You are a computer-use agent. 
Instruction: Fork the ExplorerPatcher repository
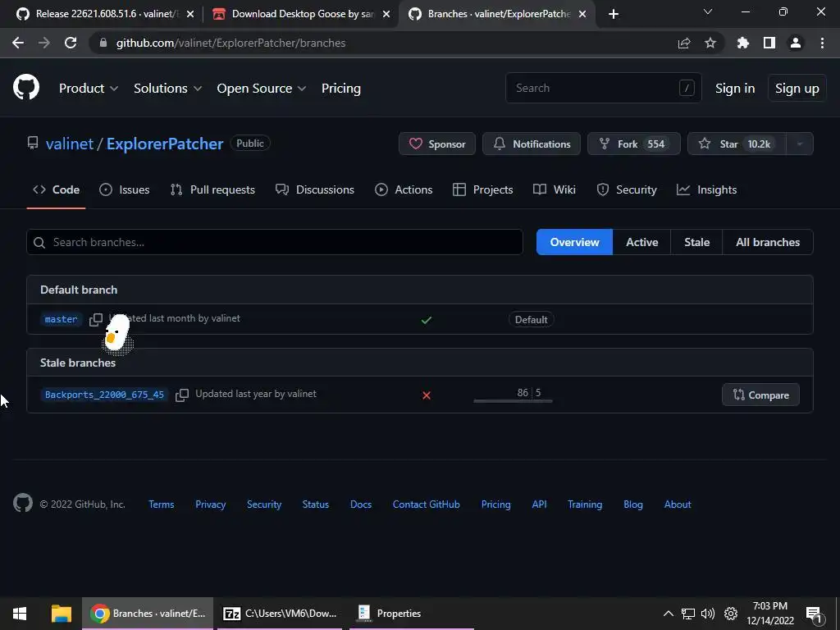pyautogui.click(x=634, y=144)
